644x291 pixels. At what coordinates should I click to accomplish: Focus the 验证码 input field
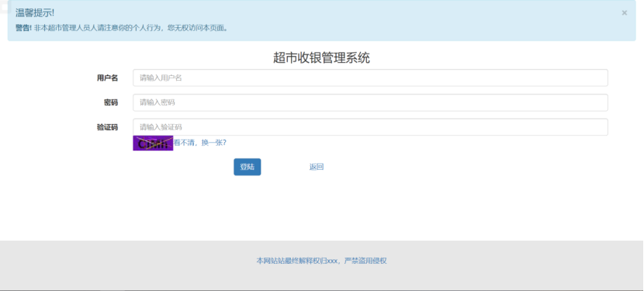point(370,127)
